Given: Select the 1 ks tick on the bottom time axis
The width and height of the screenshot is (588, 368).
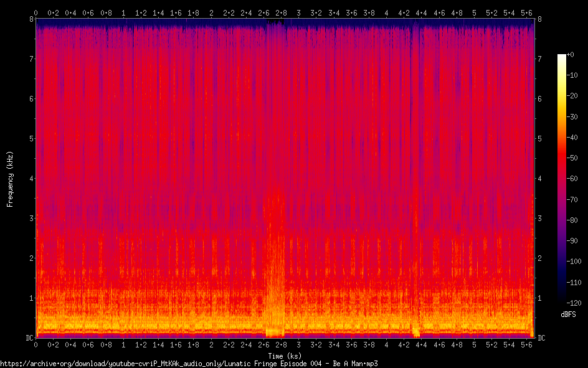Looking at the screenshot, I should [124, 344].
